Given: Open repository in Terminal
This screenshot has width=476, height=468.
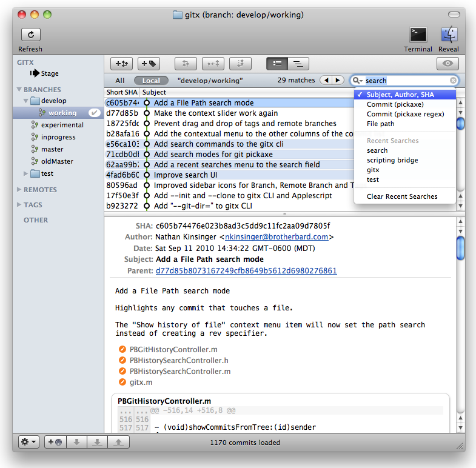Looking at the screenshot, I should coord(418,35).
